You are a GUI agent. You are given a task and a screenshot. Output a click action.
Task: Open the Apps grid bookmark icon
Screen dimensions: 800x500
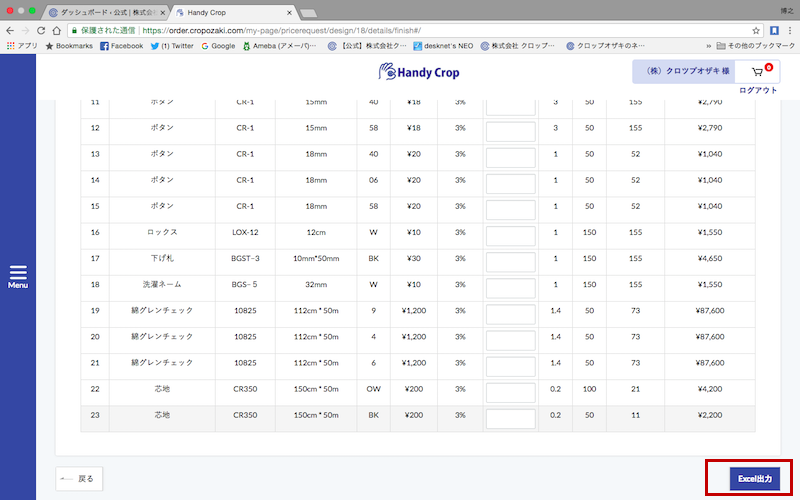click(11, 46)
